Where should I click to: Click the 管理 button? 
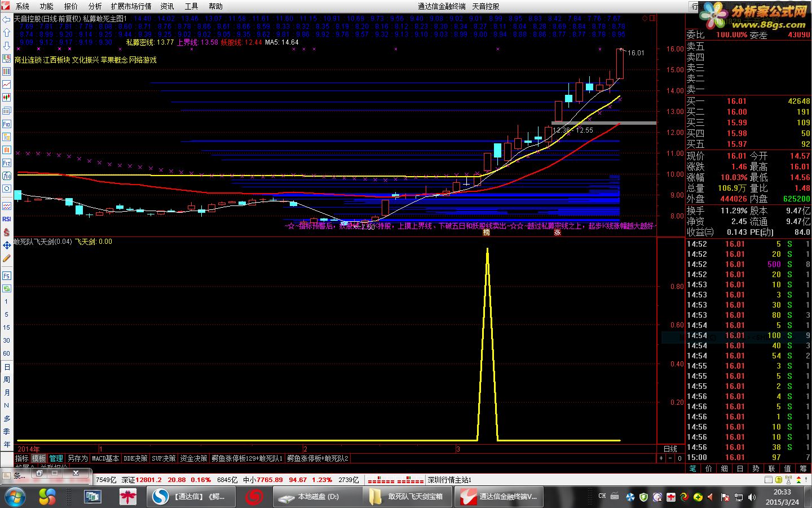(56, 458)
